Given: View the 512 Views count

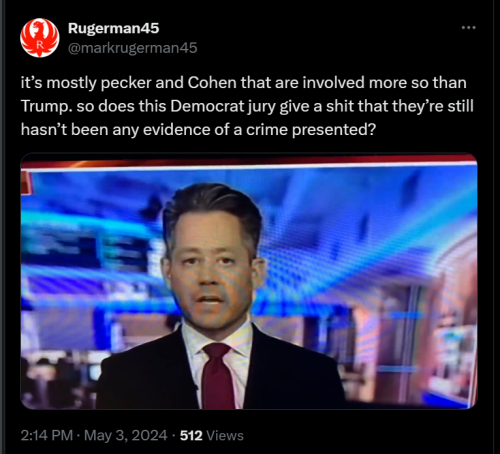Looking at the screenshot, I should [x=212, y=436].
